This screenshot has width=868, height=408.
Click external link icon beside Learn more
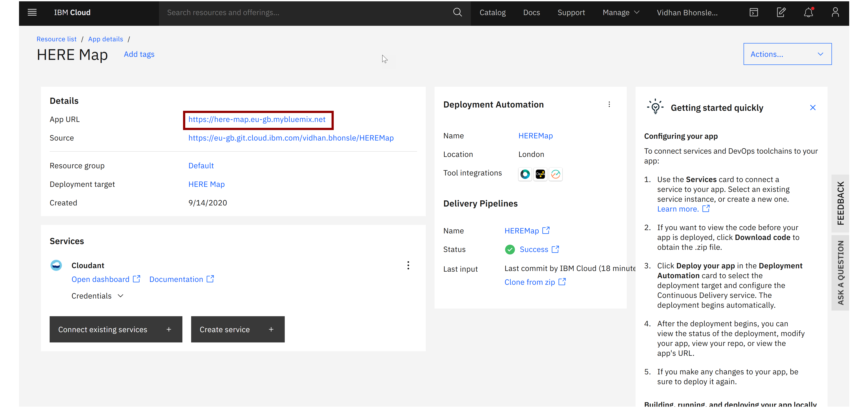[706, 209]
